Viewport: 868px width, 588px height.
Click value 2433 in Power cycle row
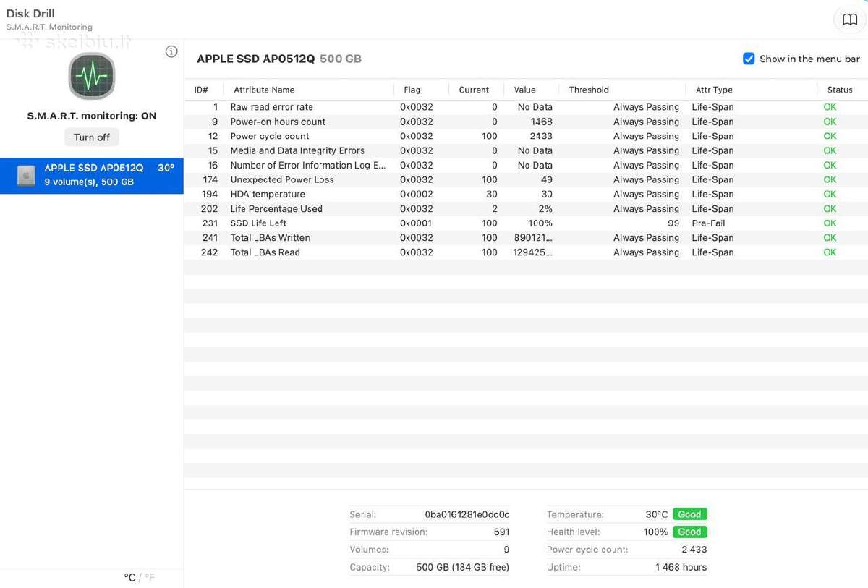[x=541, y=136]
